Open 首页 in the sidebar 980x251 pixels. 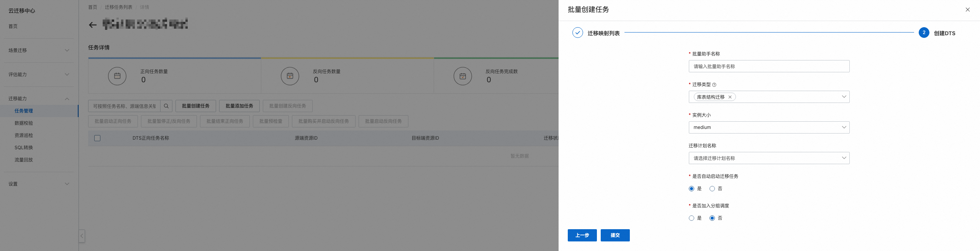pyautogui.click(x=13, y=26)
